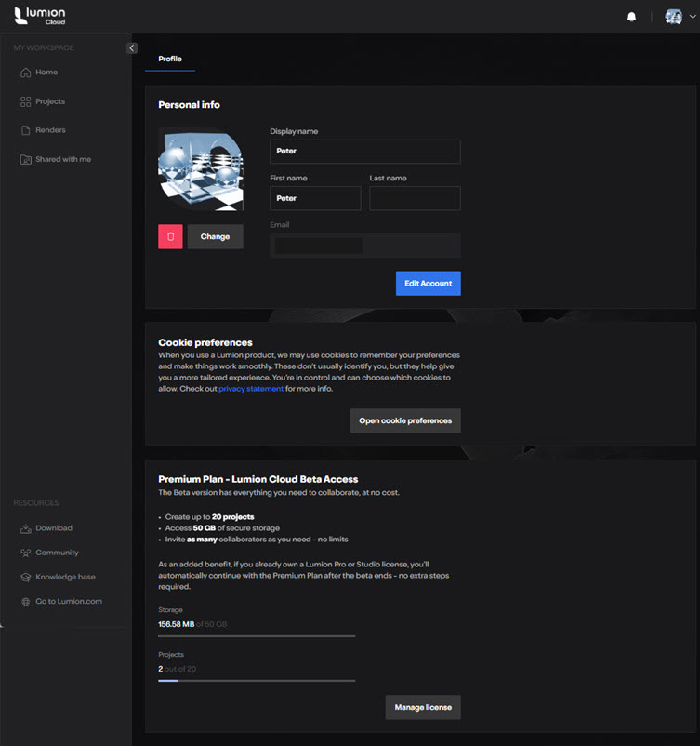Click the red delete avatar icon

tap(170, 236)
